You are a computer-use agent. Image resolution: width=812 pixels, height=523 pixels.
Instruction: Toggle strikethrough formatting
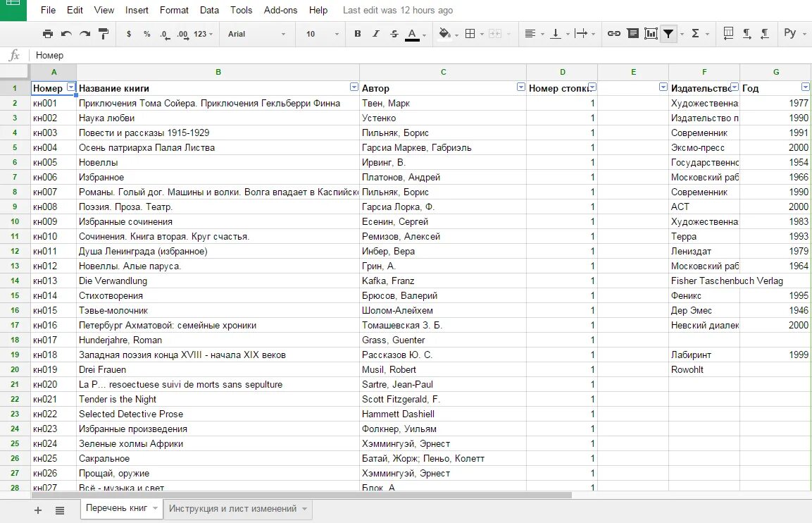click(394, 34)
